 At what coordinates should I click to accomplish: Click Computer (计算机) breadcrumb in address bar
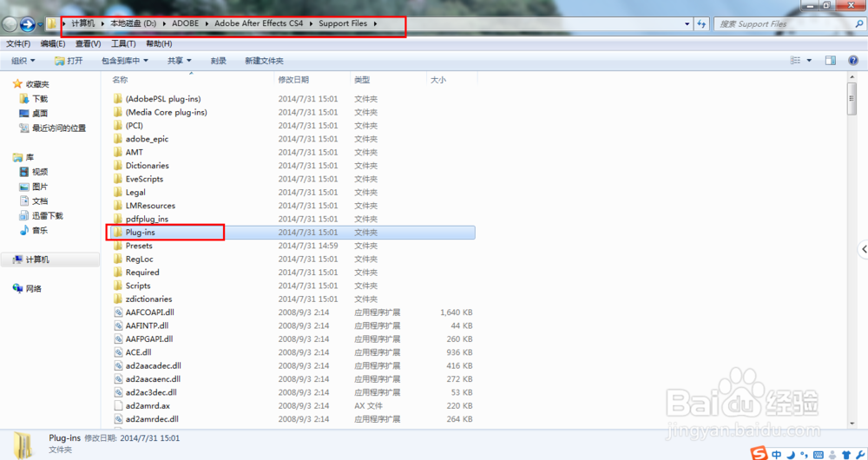pos(83,23)
